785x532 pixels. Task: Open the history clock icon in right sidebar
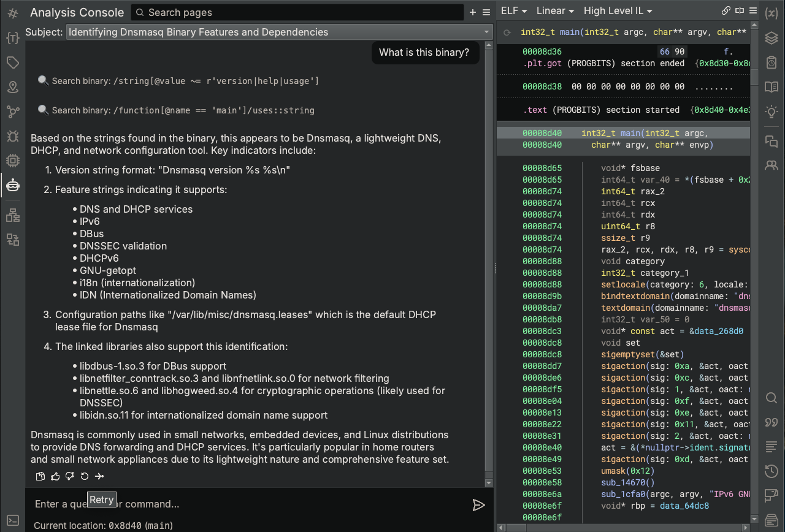click(x=772, y=471)
